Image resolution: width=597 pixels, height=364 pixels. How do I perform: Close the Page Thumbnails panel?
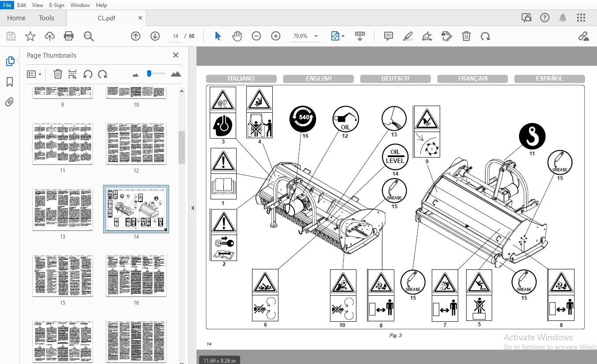[x=176, y=55]
